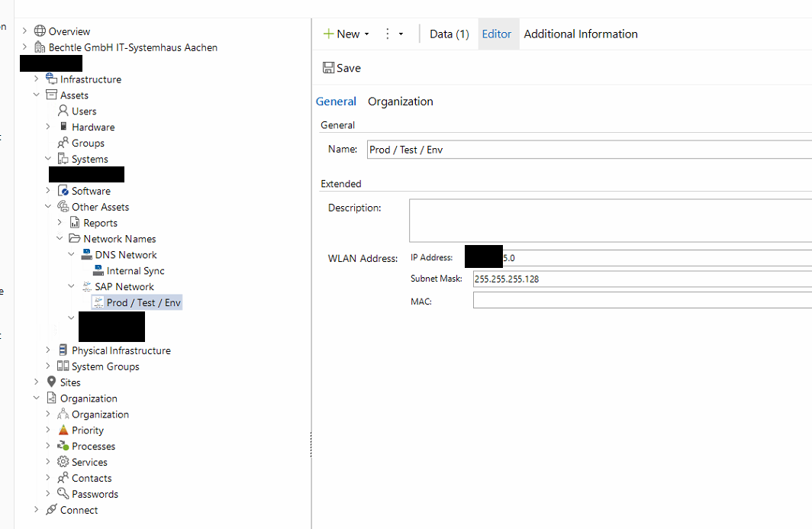Screen dimensions: 812x529
Task: Select the Passwords key icon
Action: 63,494
